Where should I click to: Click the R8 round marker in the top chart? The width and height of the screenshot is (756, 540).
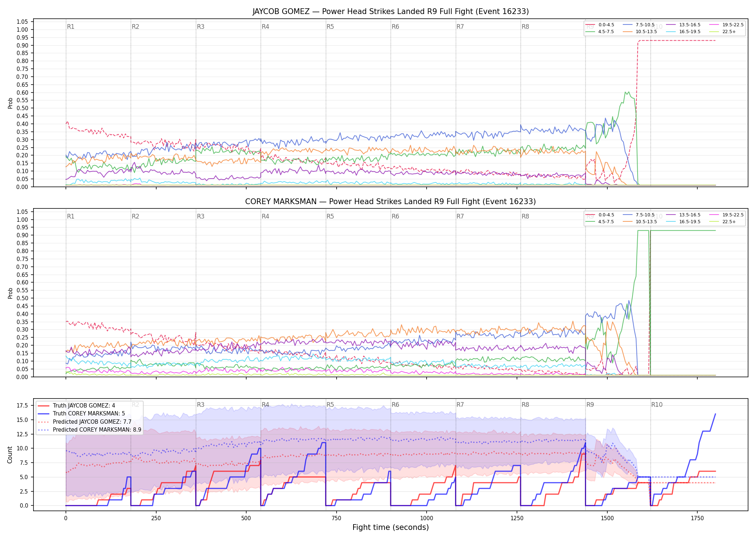pyautogui.click(x=525, y=27)
